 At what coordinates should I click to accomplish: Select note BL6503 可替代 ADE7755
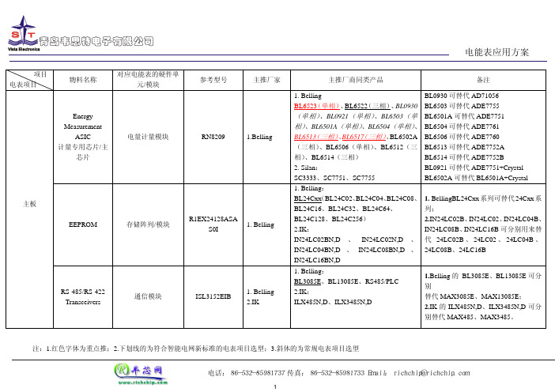462,106
